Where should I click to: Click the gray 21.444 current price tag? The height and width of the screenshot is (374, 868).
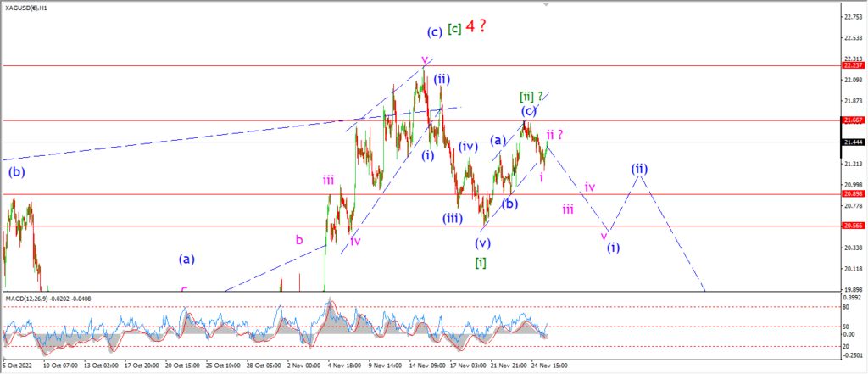[851, 142]
